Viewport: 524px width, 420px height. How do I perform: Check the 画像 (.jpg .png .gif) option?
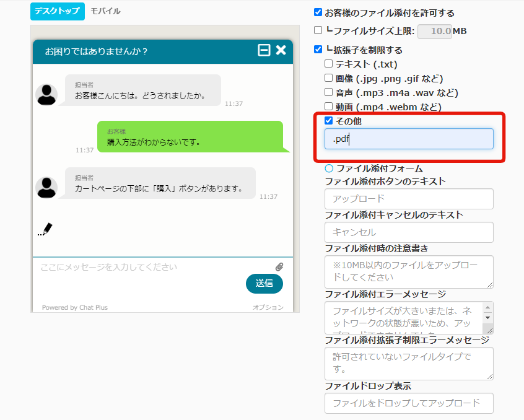pos(329,78)
